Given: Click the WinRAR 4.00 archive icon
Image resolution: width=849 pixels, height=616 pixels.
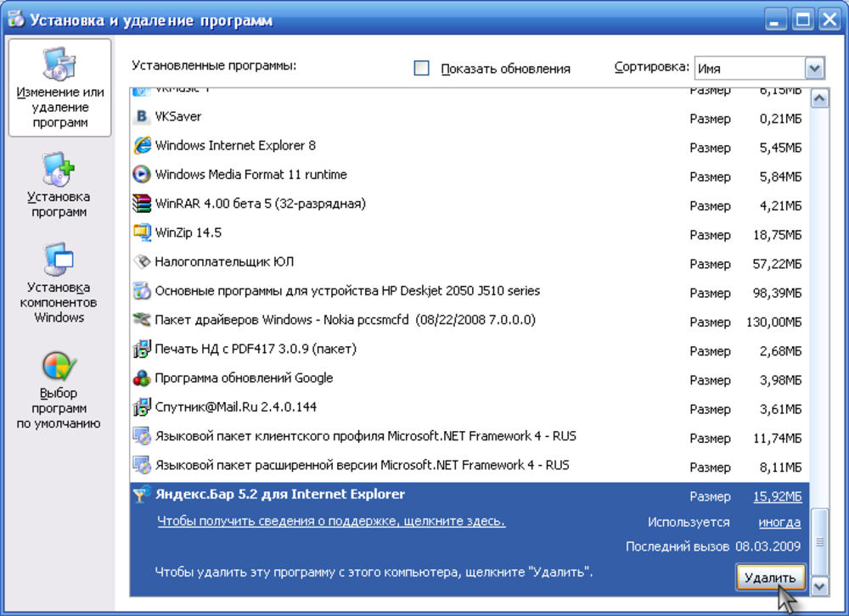Looking at the screenshot, I should click(142, 204).
